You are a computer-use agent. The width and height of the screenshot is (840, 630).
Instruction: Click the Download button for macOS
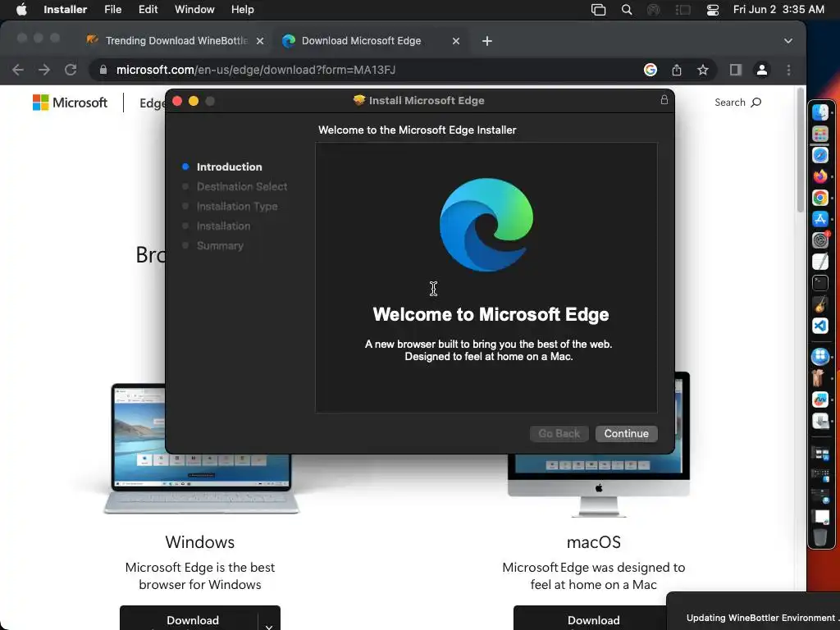coord(593,619)
